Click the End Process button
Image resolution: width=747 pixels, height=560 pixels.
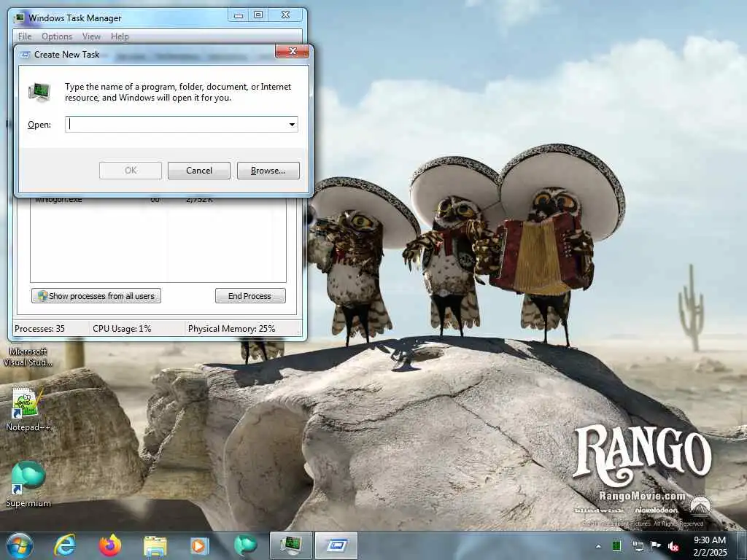(250, 296)
